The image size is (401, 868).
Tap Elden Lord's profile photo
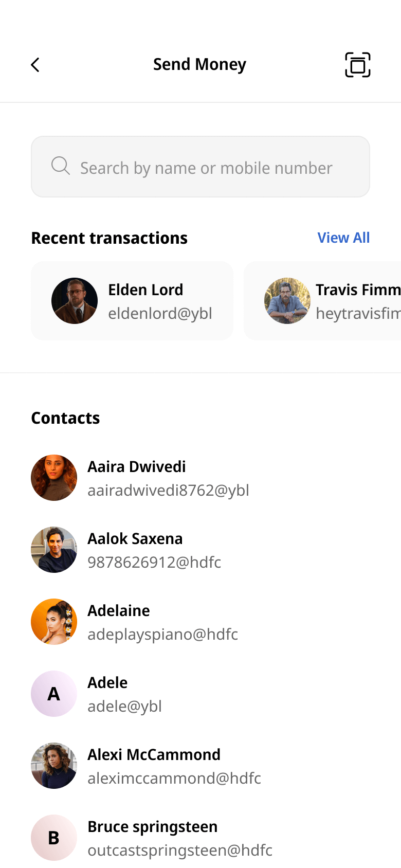(75, 301)
